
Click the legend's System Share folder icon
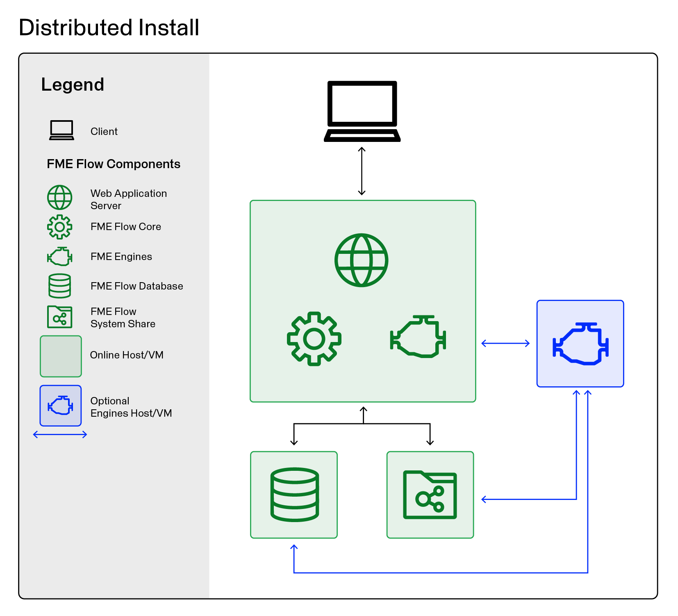[x=60, y=317]
